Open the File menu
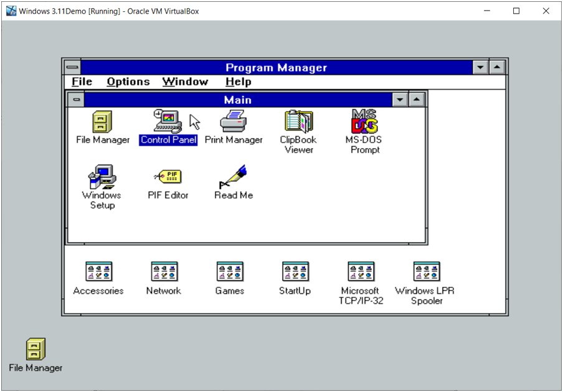 point(82,82)
